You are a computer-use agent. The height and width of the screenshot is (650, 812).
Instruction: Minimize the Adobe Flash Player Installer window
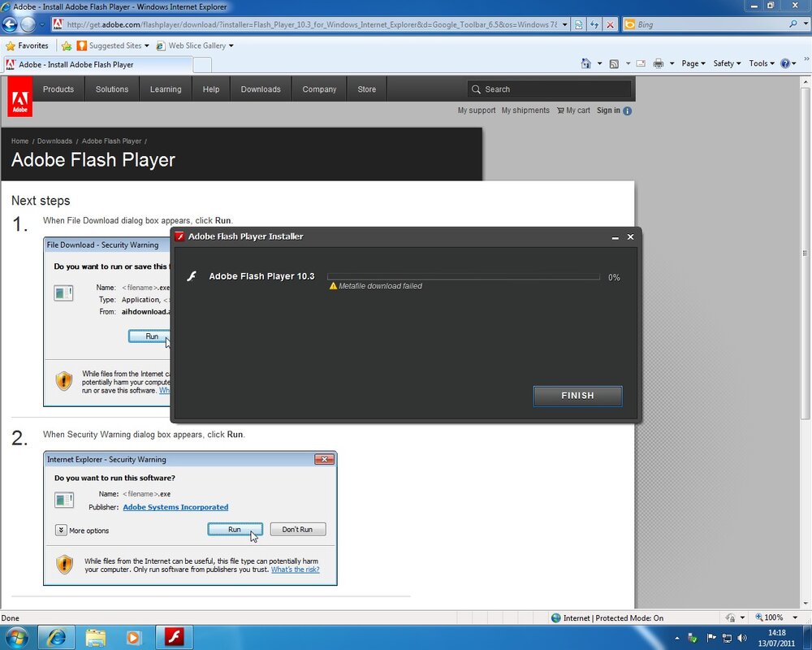(x=615, y=237)
